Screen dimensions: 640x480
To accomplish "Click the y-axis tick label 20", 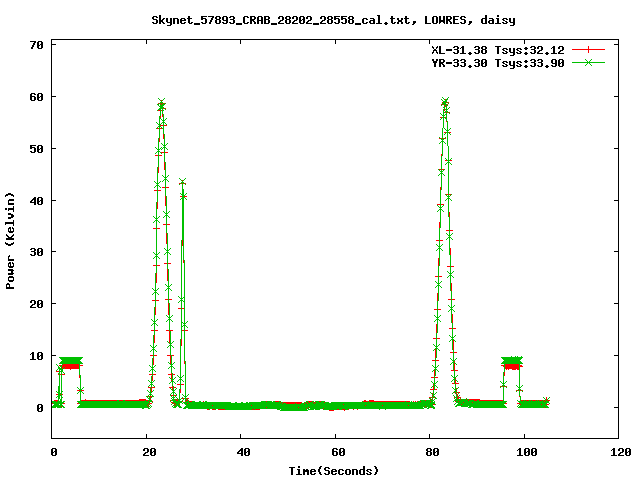I will tap(37, 304).
